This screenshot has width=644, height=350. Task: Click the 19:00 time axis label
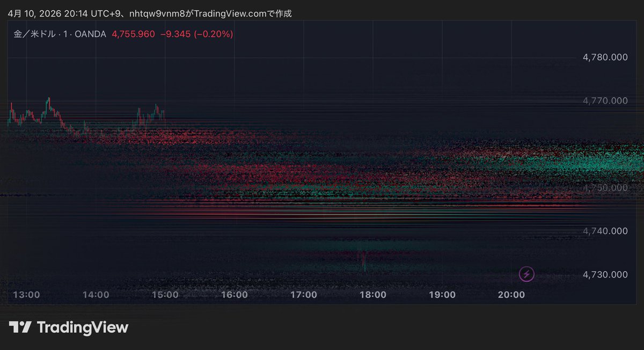[442, 295]
